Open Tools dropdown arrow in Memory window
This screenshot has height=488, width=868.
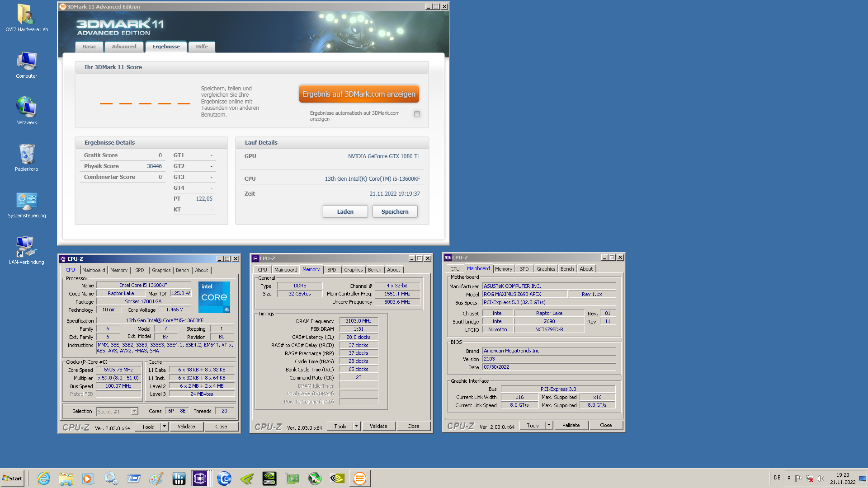tap(357, 426)
